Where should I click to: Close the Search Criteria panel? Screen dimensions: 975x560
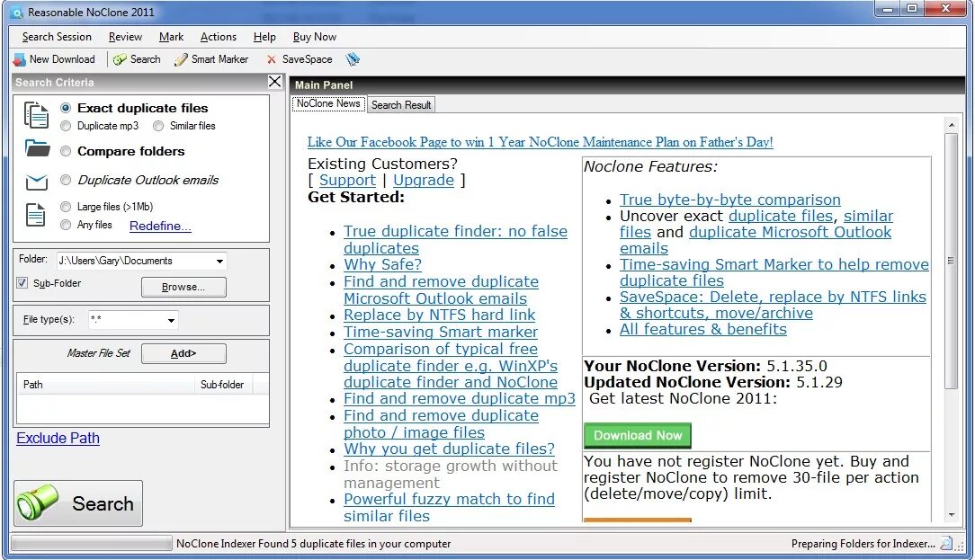point(275,82)
